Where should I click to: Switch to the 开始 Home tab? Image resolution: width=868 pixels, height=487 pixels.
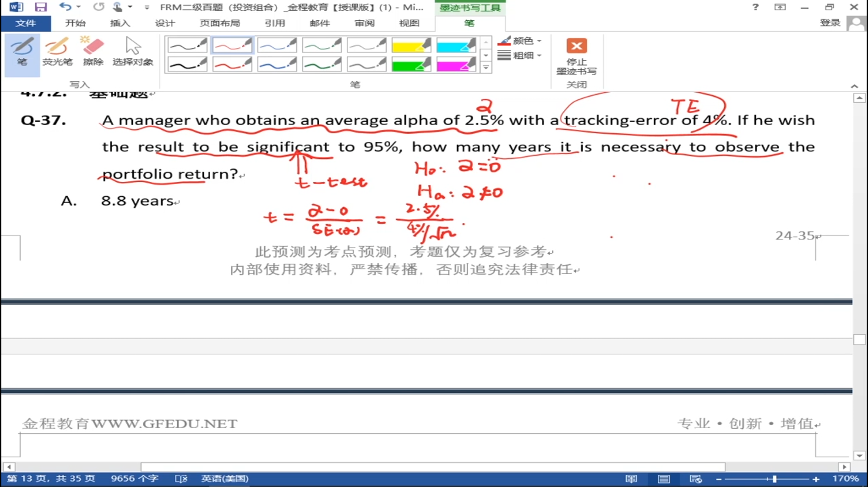tap(75, 23)
